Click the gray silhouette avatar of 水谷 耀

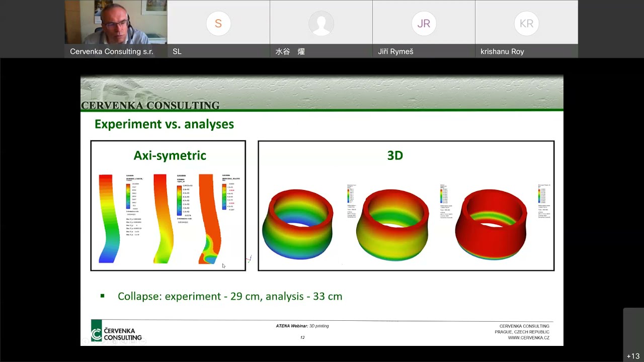pos(321,23)
